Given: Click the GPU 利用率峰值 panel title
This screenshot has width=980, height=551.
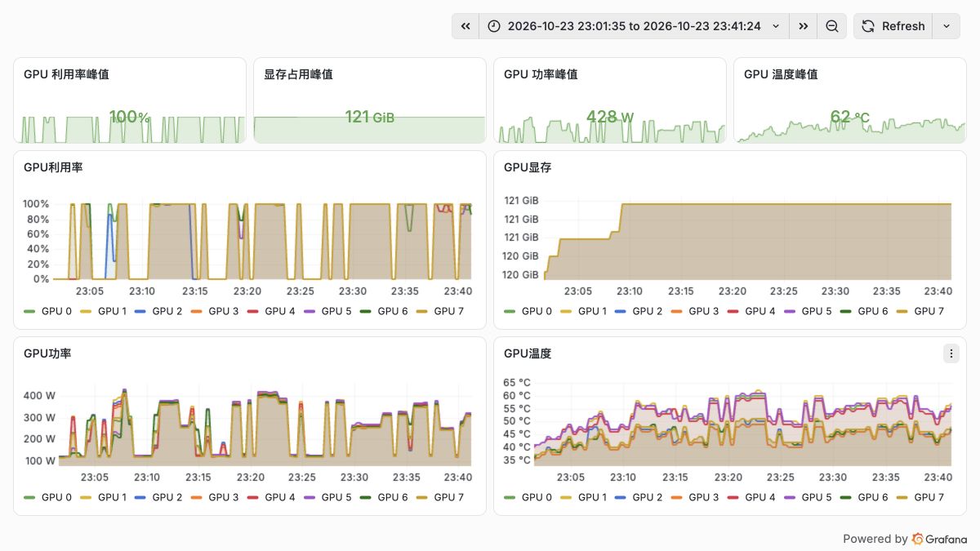Looking at the screenshot, I should 67,74.
